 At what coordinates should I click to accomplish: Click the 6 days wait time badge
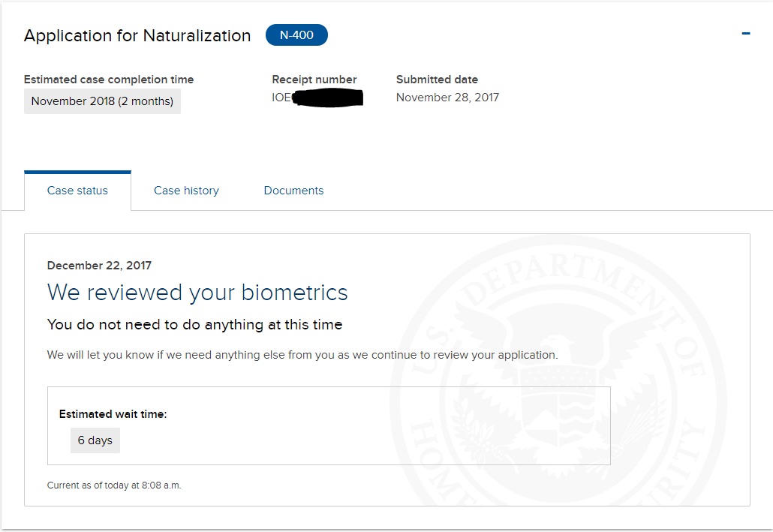(x=95, y=440)
